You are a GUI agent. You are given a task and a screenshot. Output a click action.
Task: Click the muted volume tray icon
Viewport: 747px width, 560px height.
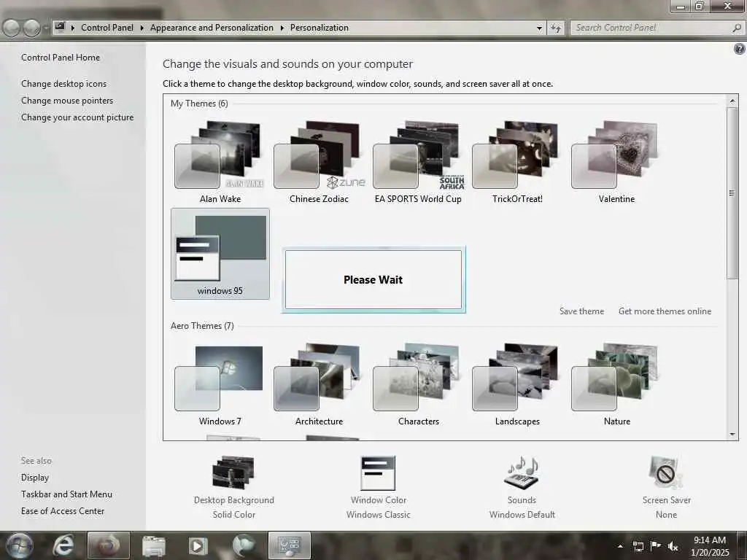(x=673, y=547)
